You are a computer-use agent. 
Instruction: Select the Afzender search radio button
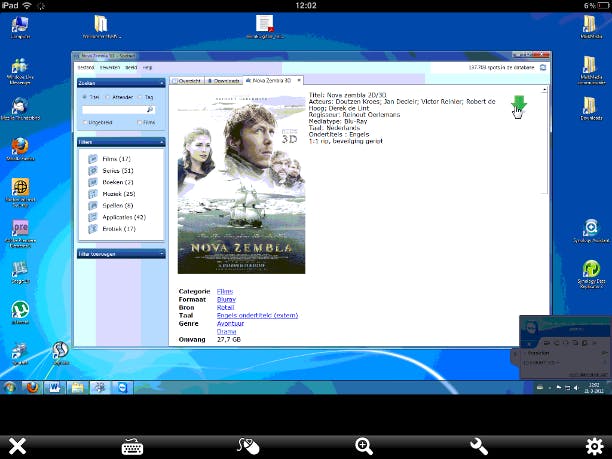107,97
